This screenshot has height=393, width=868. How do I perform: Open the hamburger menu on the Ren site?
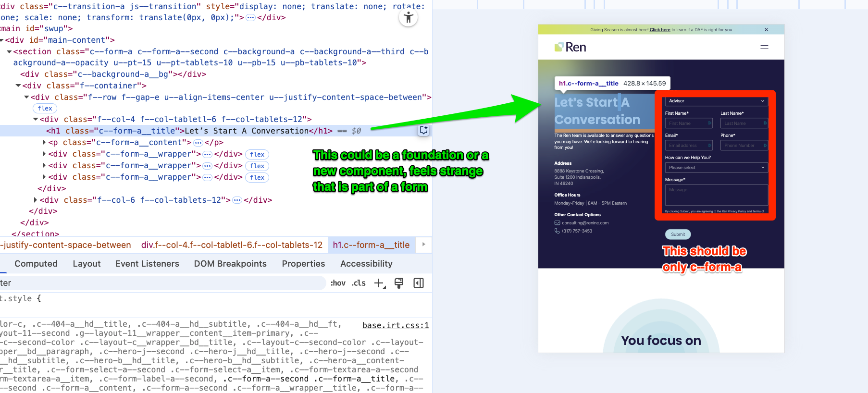tap(764, 47)
